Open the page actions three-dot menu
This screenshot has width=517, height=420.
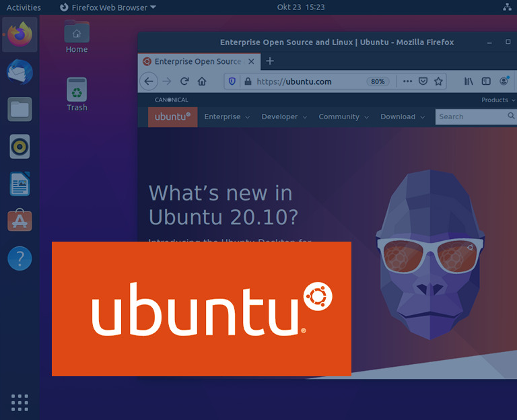[407, 81]
